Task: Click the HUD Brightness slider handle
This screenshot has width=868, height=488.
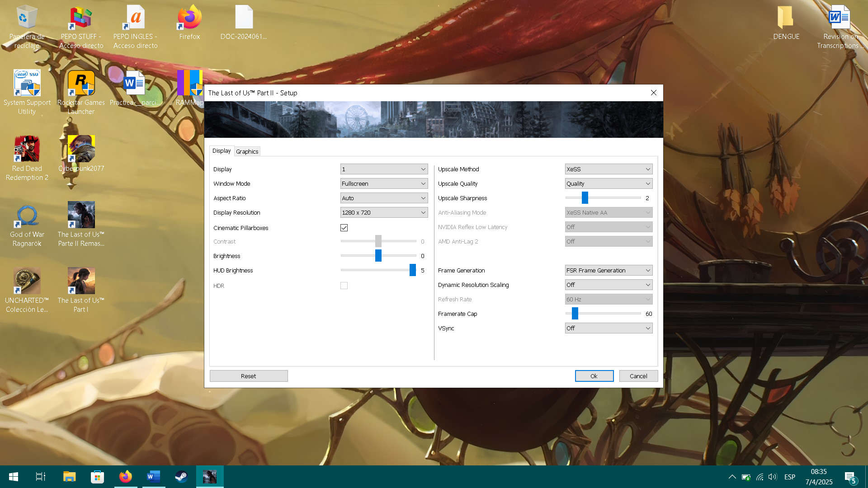Action: point(412,270)
